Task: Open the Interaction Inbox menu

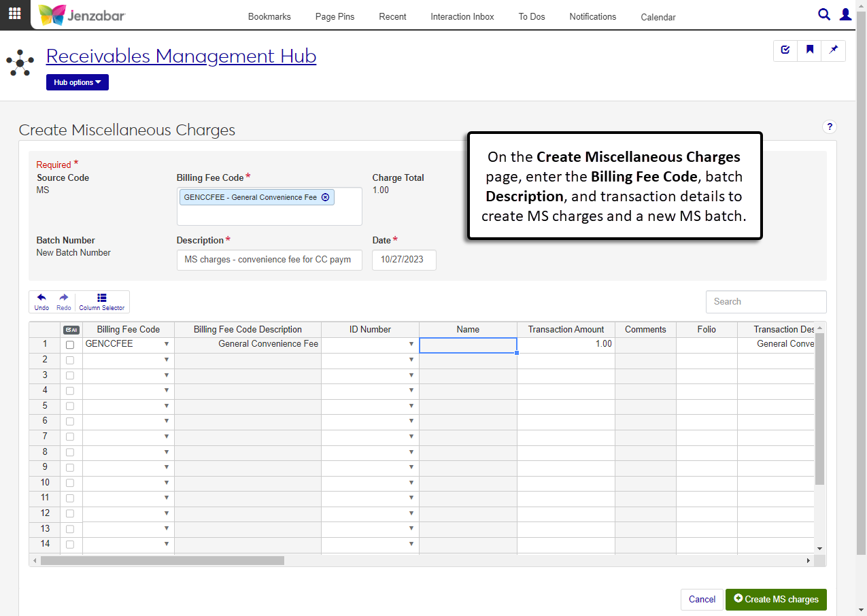Action: (x=462, y=16)
